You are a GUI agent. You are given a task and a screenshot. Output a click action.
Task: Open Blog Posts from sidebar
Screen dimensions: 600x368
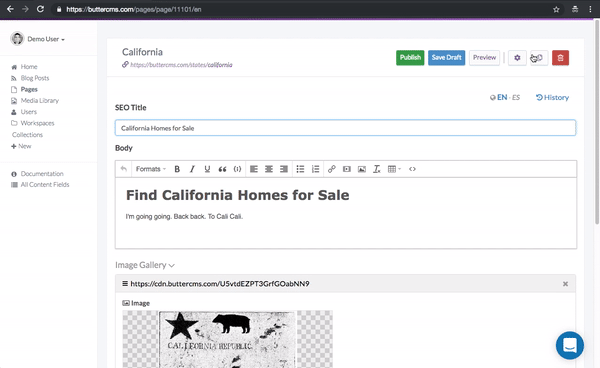click(35, 78)
